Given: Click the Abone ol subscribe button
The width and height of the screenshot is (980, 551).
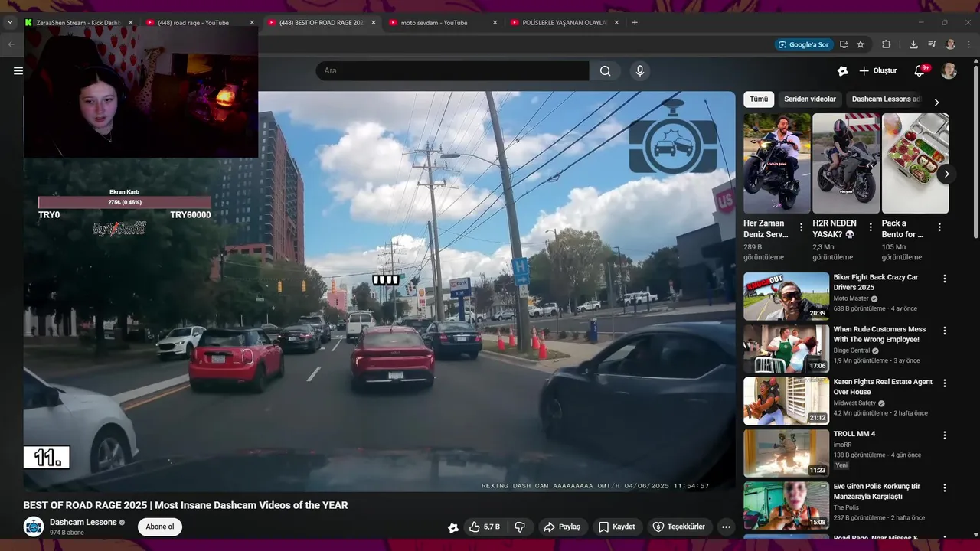Looking at the screenshot, I should (x=160, y=527).
